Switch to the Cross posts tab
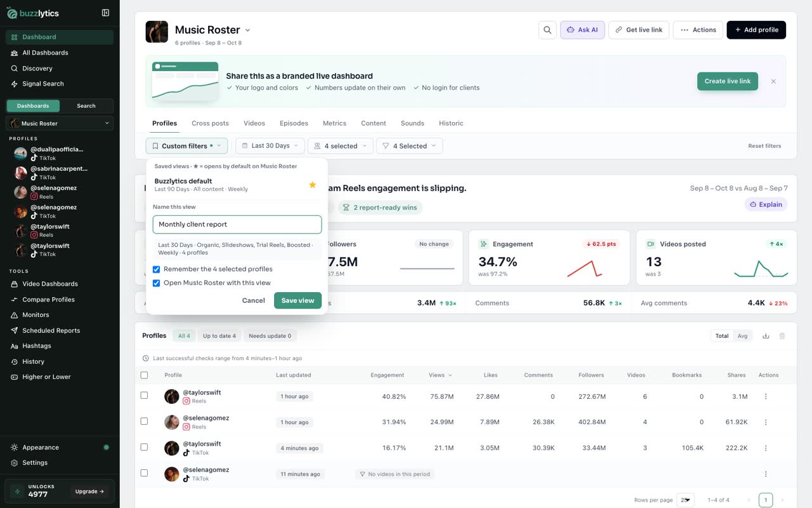Image resolution: width=812 pixels, height=508 pixels. [x=210, y=123]
